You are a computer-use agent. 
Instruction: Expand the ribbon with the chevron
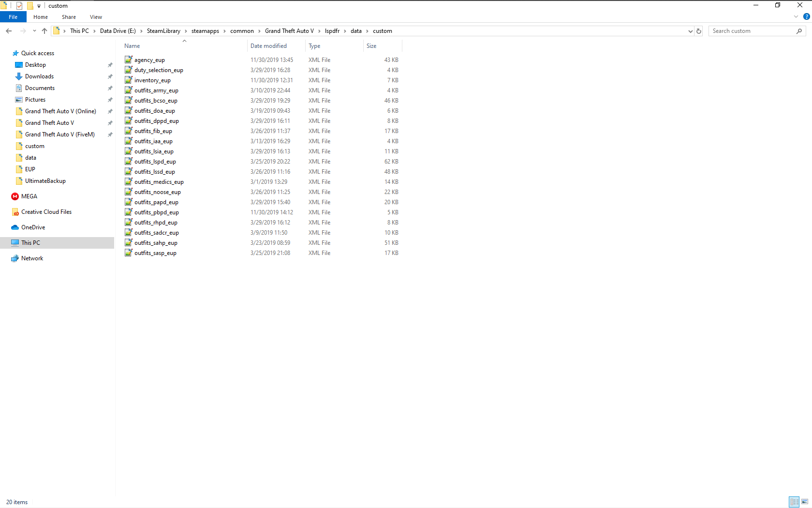click(x=796, y=17)
